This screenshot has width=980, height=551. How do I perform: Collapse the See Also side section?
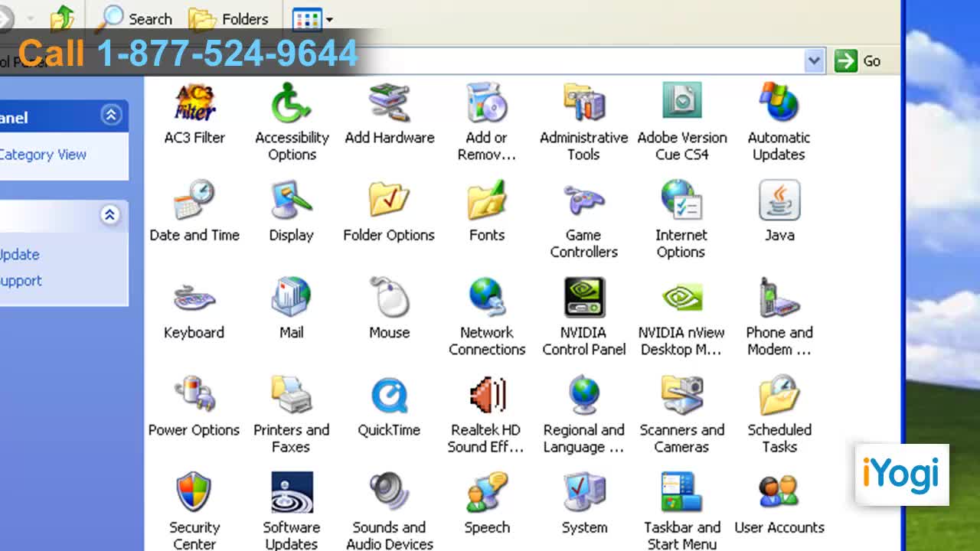109,215
